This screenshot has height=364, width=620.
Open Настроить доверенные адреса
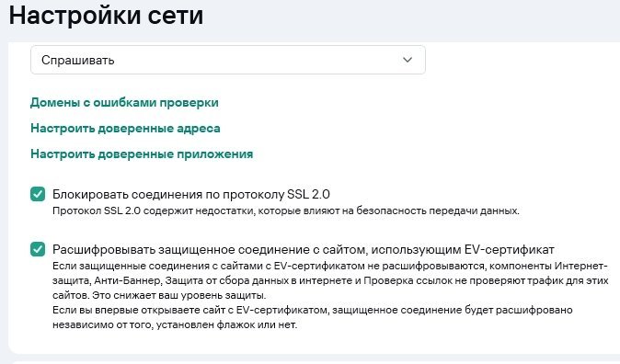[125, 129]
